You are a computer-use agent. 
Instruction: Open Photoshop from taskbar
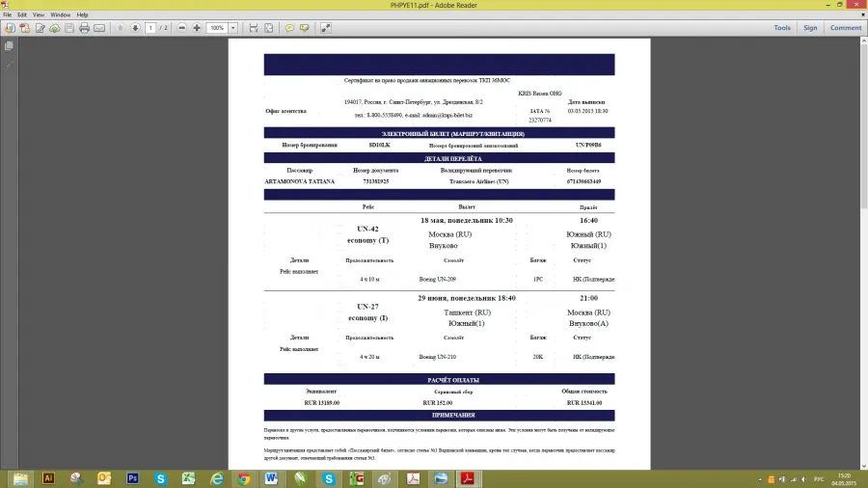coord(132,478)
